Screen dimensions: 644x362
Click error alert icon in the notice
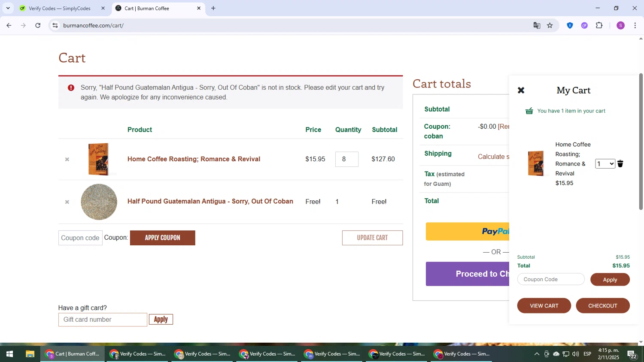click(x=71, y=88)
